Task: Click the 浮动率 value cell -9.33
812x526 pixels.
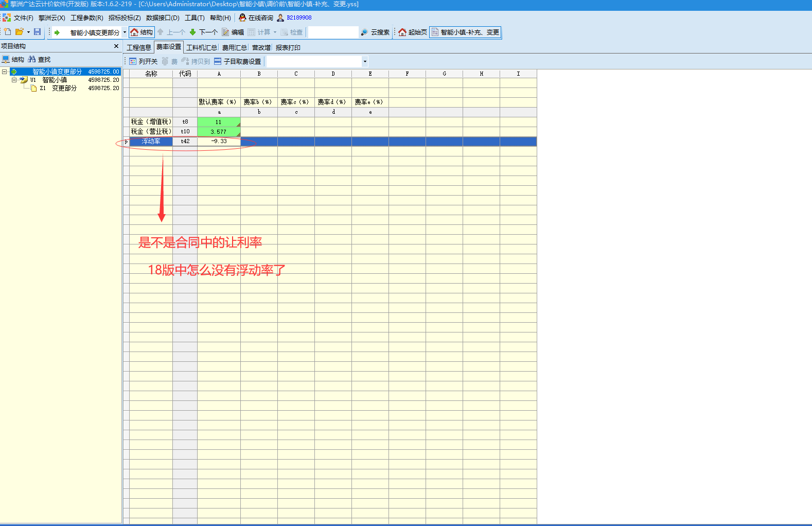Action: [x=219, y=142]
